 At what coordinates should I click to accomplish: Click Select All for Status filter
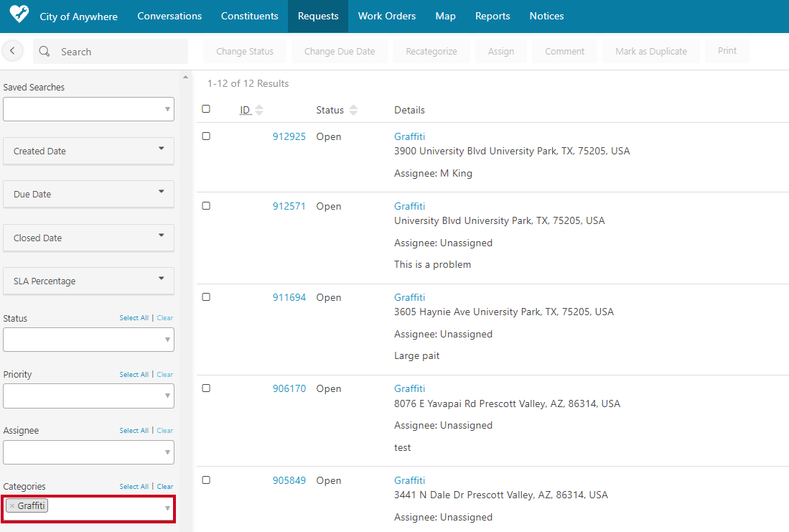pos(134,318)
